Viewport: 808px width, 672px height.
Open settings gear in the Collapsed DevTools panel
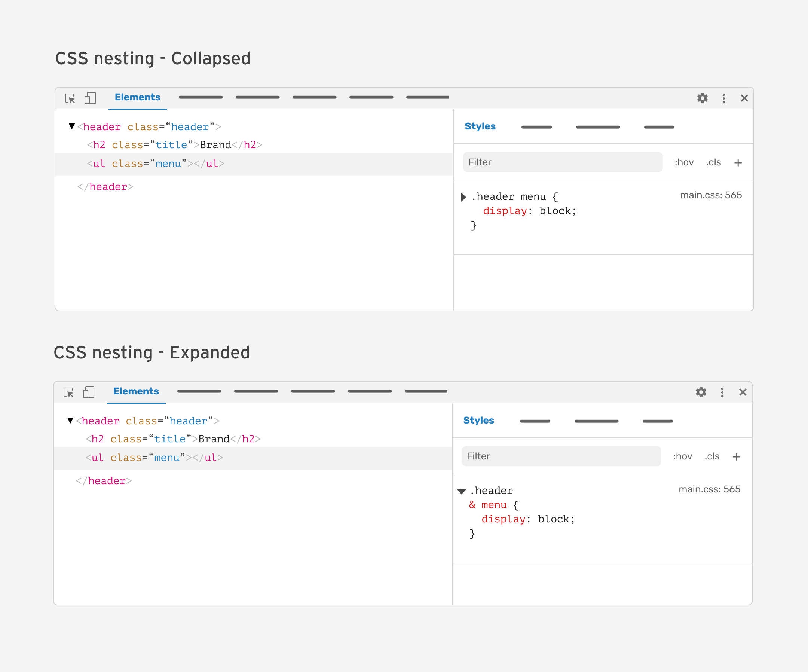[x=702, y=98]
